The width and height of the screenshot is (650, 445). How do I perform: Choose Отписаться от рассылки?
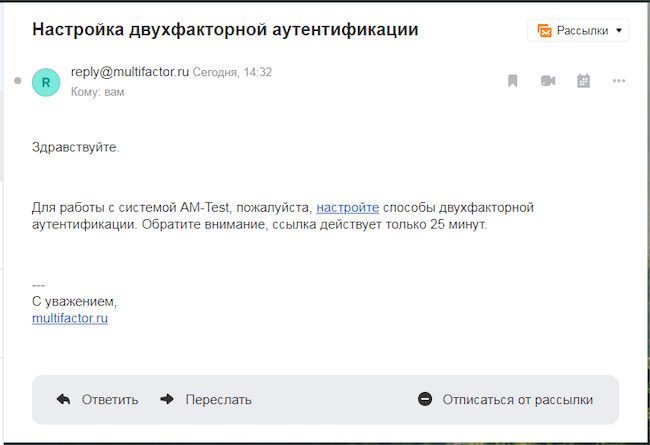[517, 399]
